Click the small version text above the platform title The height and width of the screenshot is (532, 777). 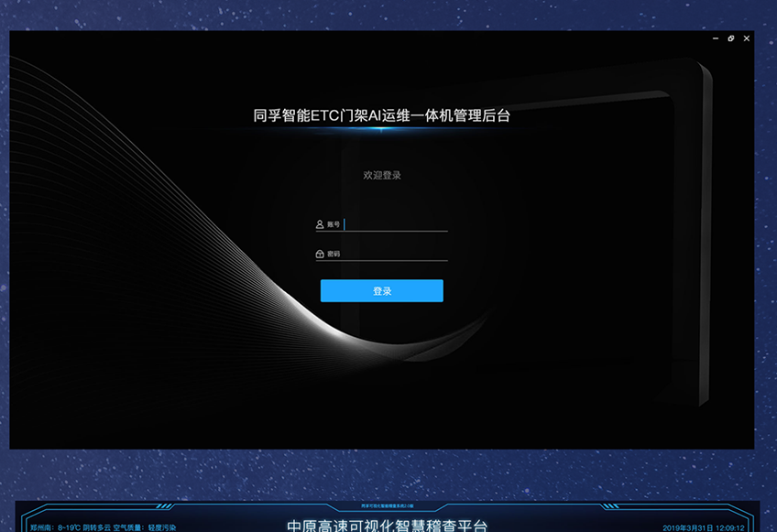pyautogui.click(x=388, y=505)
